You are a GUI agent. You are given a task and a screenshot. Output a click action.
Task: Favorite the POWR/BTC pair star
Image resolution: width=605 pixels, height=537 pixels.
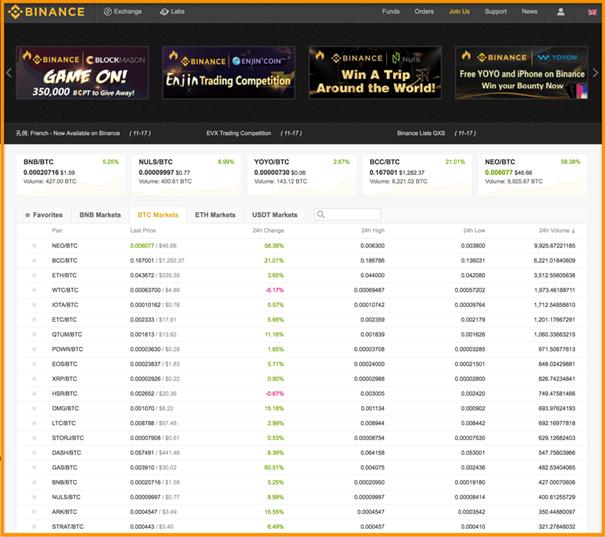pyautogui.click(x=34, y=349)
